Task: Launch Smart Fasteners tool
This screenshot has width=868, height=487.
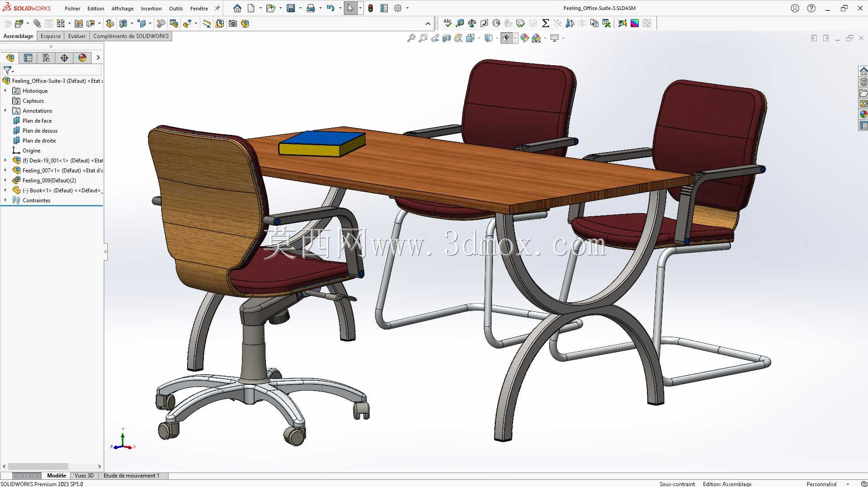Action: [x=79, y=24]
